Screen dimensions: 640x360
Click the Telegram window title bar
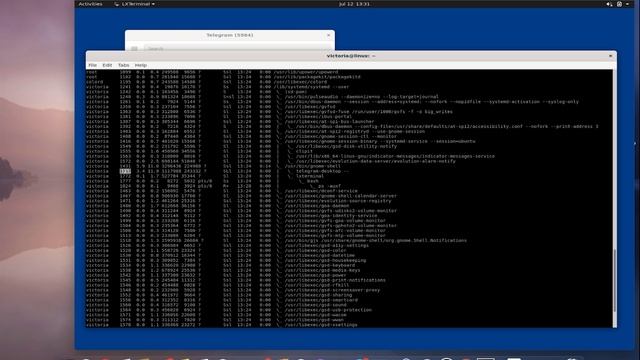tap(230, 35)
